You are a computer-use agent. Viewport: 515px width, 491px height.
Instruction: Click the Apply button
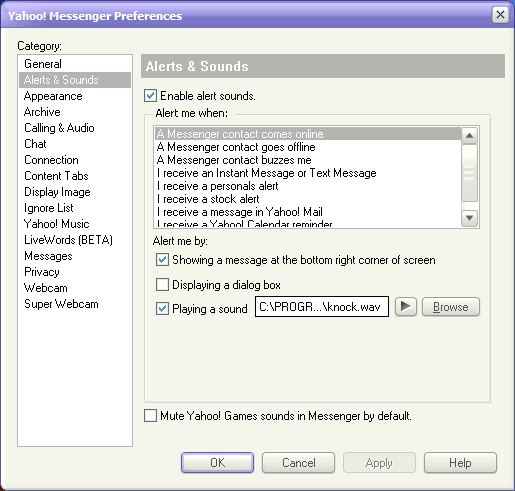pos(379,463)
